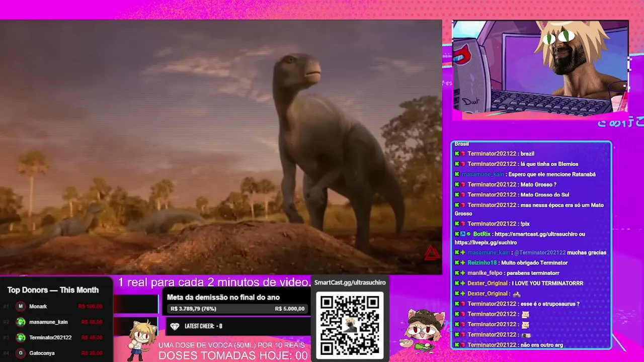
Task: Open the SmartCast.gg/ultrasuchiro link above QR code
Action: pyautogui.click(x=350, y=283)
